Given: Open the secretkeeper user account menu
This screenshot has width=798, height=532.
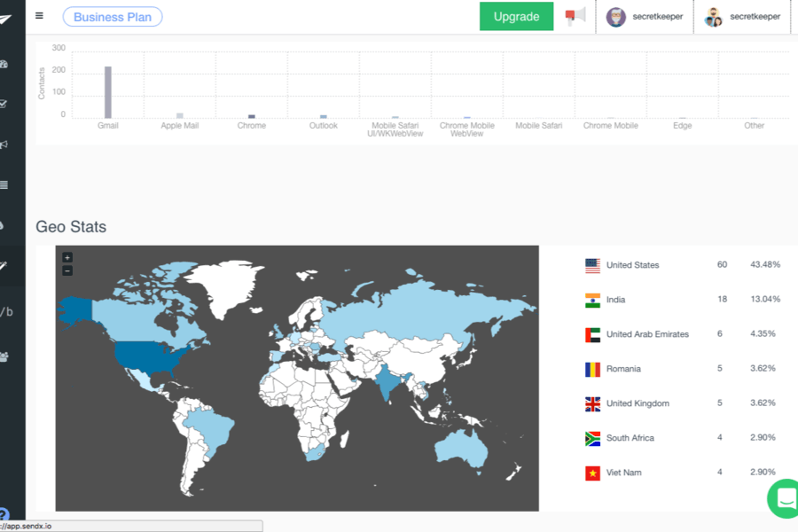Looking at the screenshot, I should coord(645,17).
